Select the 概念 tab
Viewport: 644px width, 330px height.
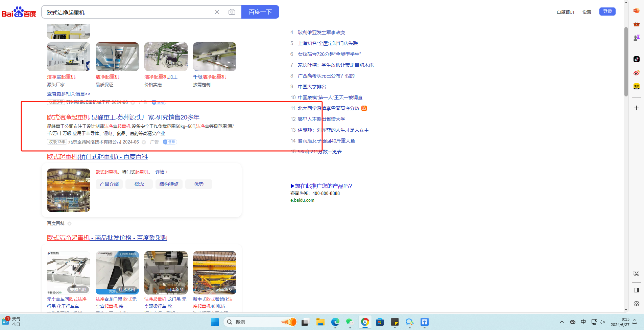point(139,184)
